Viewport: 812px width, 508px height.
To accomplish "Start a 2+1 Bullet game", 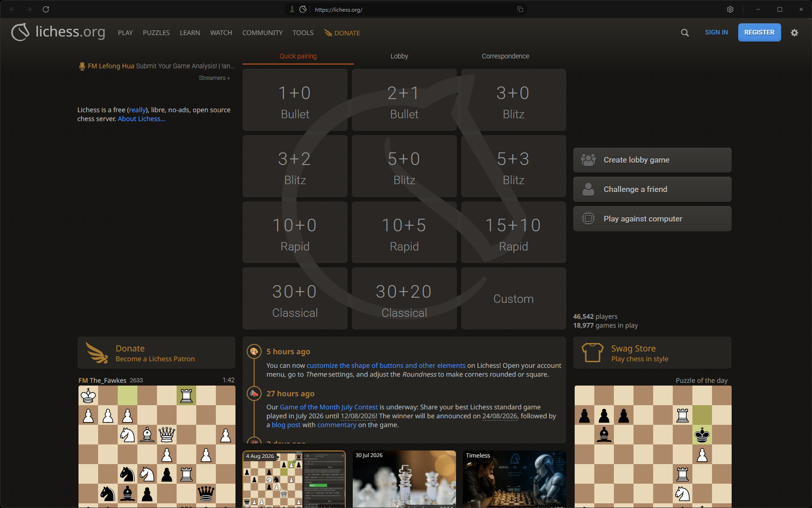I will [404, 100].
